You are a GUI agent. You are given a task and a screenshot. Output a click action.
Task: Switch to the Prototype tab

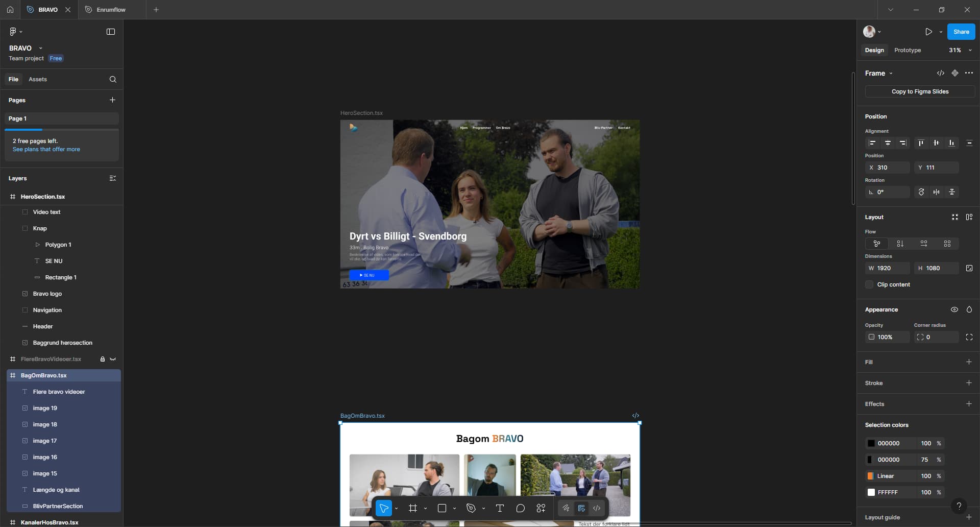click(x=907, y=50)
